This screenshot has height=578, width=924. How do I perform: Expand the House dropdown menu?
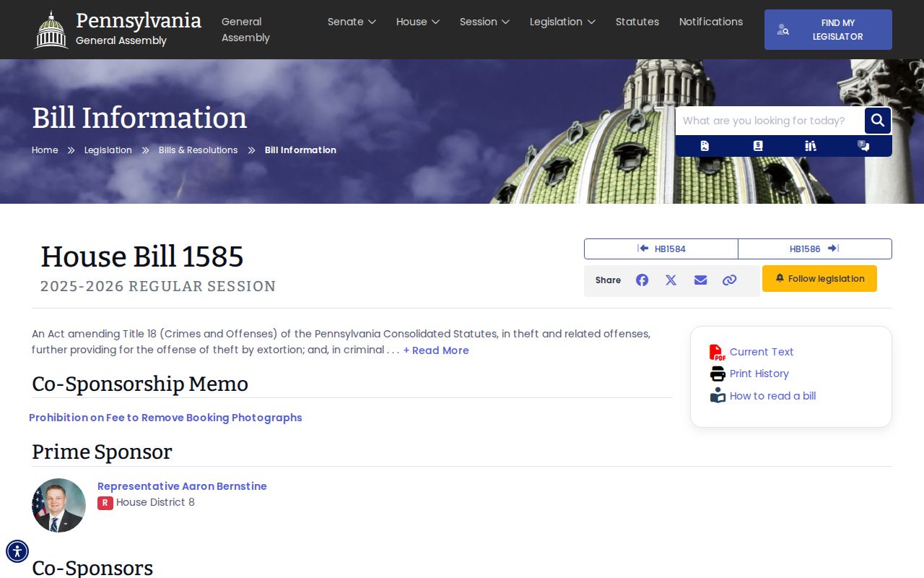tap(418, 22)
